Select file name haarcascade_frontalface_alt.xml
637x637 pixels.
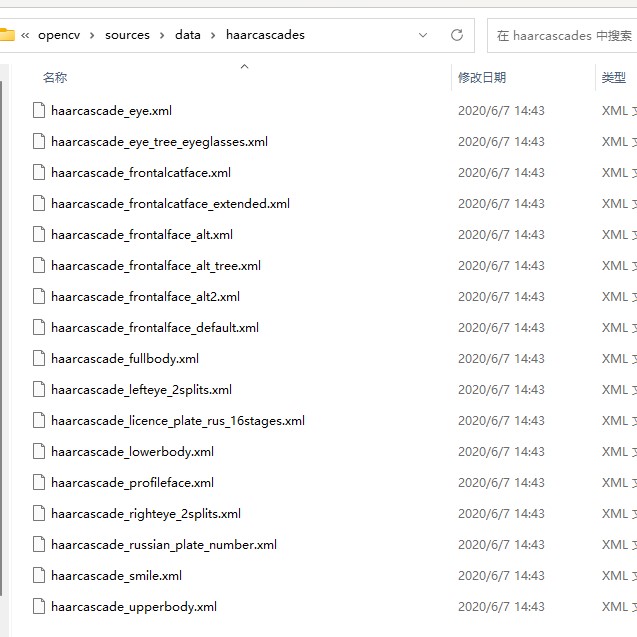(x=142, y=235)
